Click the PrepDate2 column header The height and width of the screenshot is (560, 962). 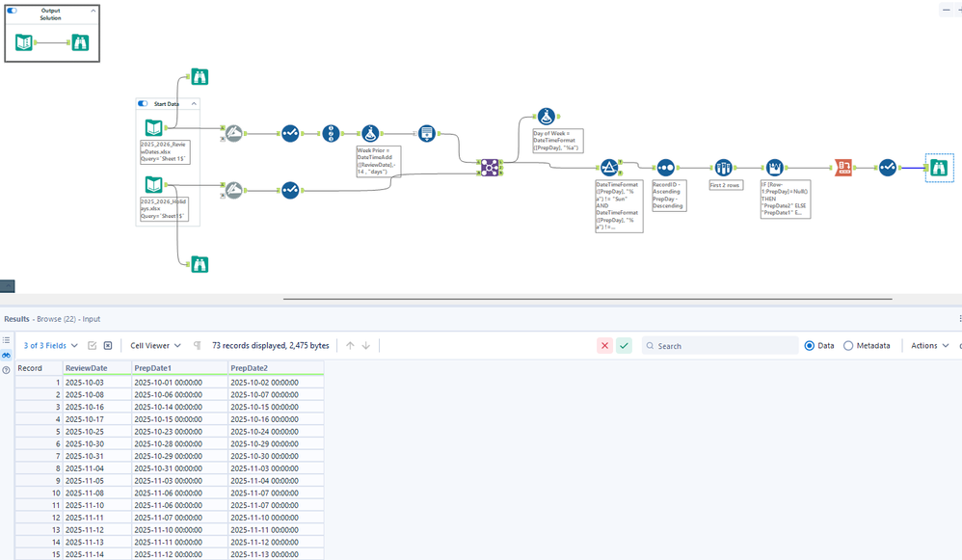coord(276,368)
